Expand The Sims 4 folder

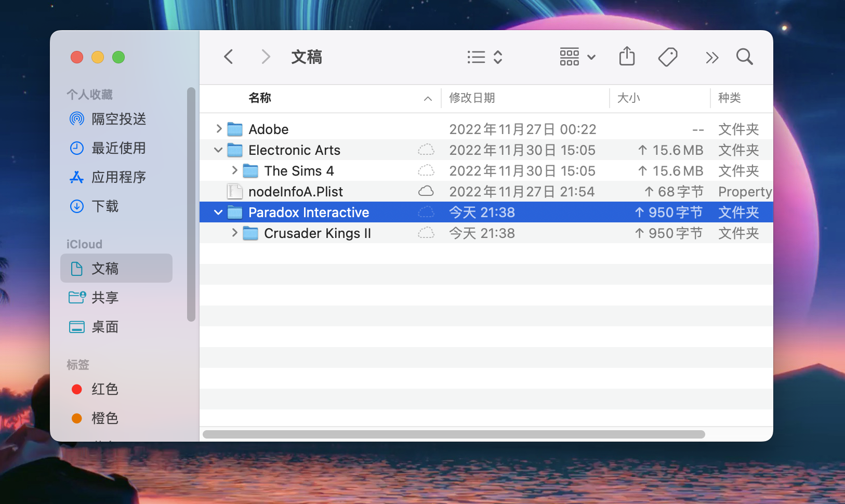point(234,170)
